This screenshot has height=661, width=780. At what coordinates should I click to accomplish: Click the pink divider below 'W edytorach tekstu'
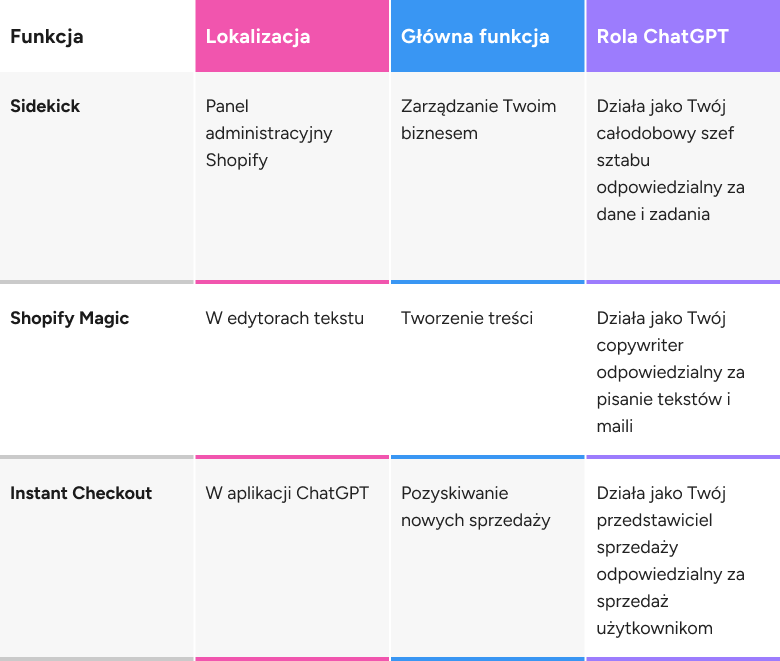[x=292, y=457]
